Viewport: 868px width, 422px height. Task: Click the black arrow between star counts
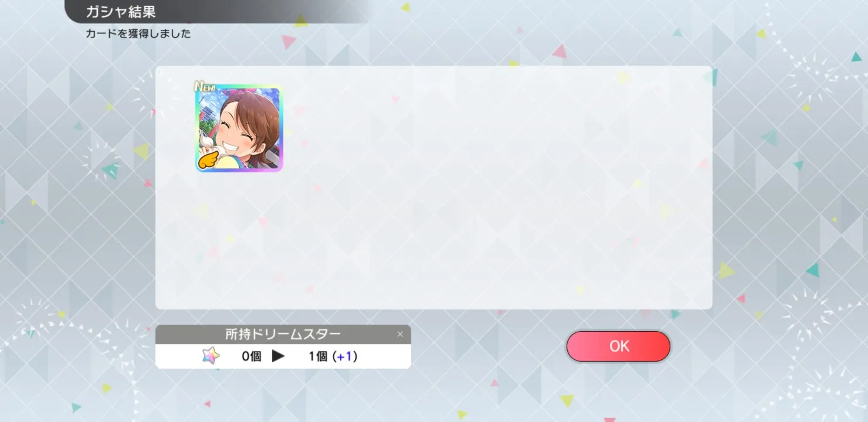pos(278,356)
